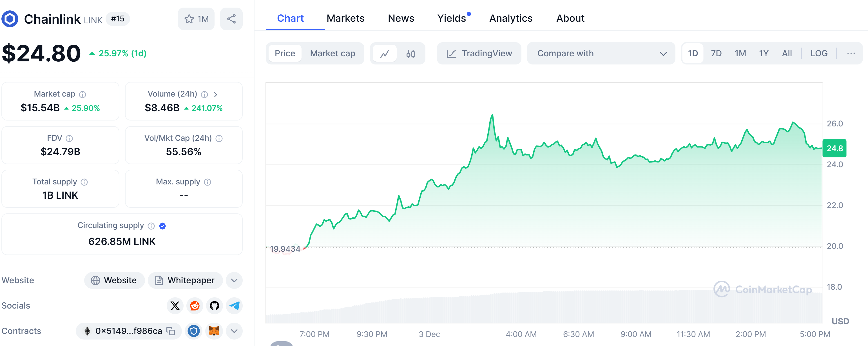
Task: Click the blue shield icon beside contract
Action: [x=194, y=331]
